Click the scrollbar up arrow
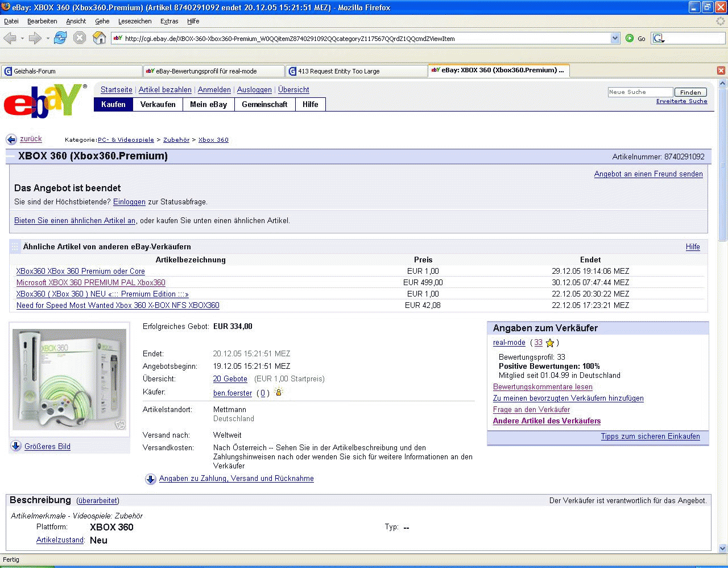Screen dimensions: 728x568 pyautogui.click(x=723, y=84)
